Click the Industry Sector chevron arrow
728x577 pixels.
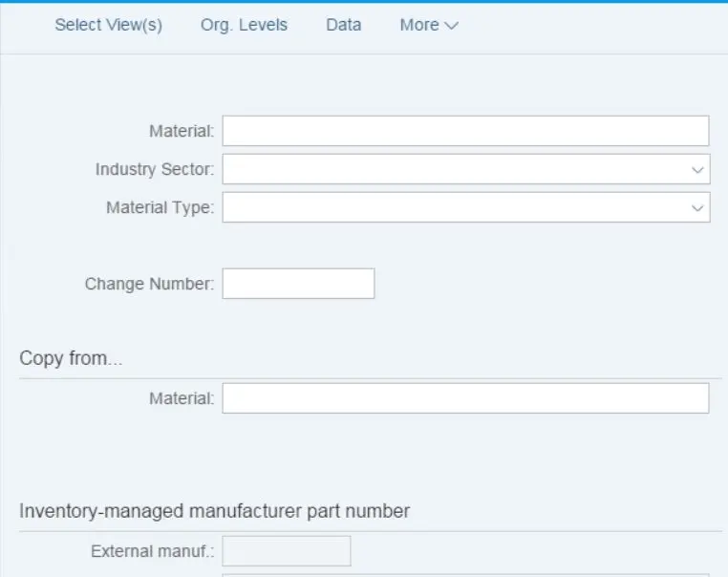click(697, 170)
